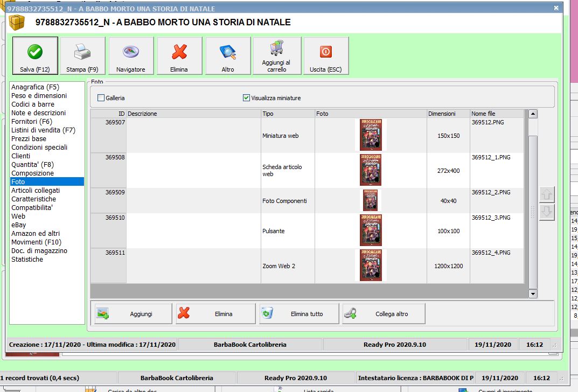Go to Note e descrizioni section
Image resolution: width=578 pixels, height=392 pixels.
tap(38, 113)
